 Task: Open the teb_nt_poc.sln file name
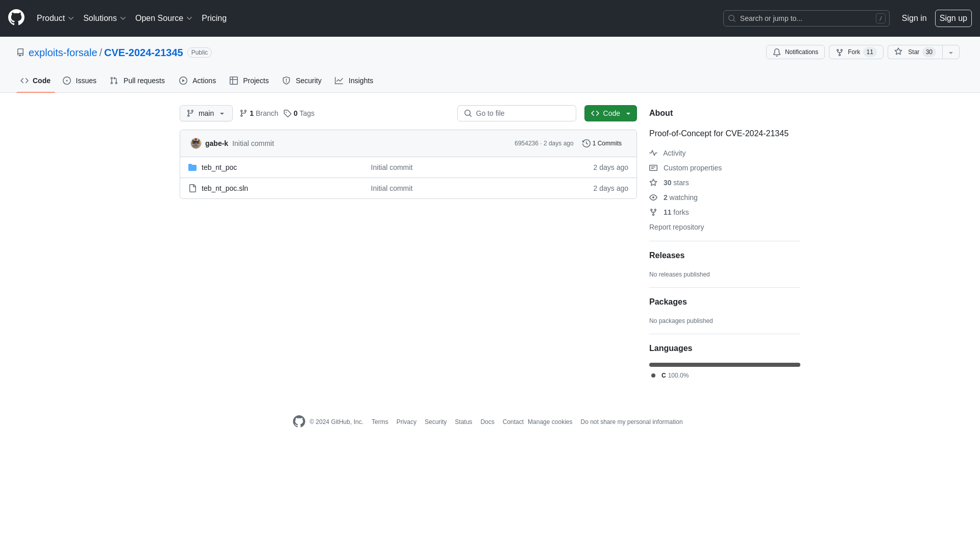[225, 188]
